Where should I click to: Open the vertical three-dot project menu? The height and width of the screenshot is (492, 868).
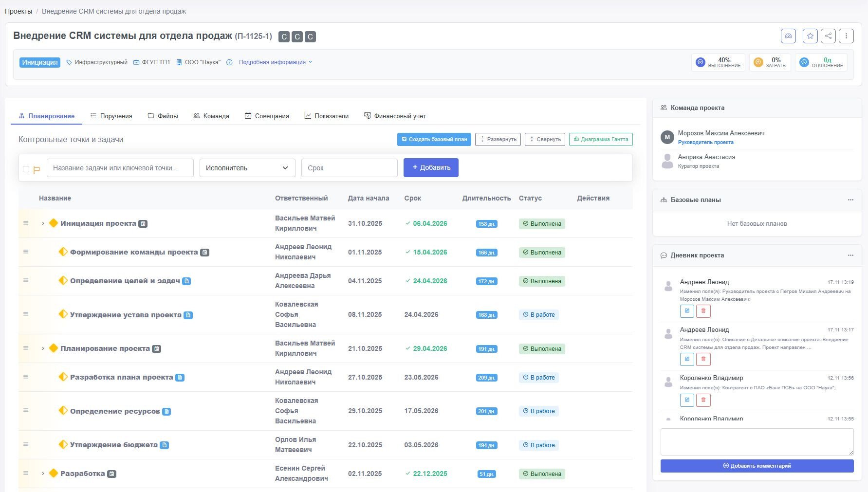click(846, 36)
